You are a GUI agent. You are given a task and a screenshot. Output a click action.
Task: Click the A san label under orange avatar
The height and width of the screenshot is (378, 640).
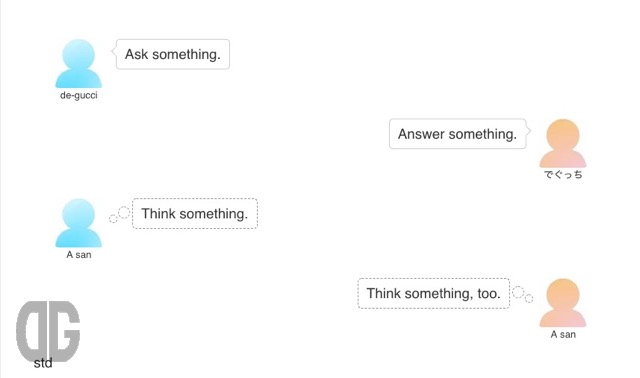(x=563, y=334)
